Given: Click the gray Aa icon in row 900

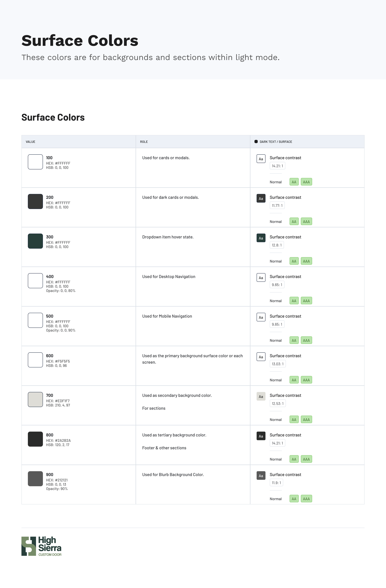Looking at the screenshot, I should pos(261,476).
